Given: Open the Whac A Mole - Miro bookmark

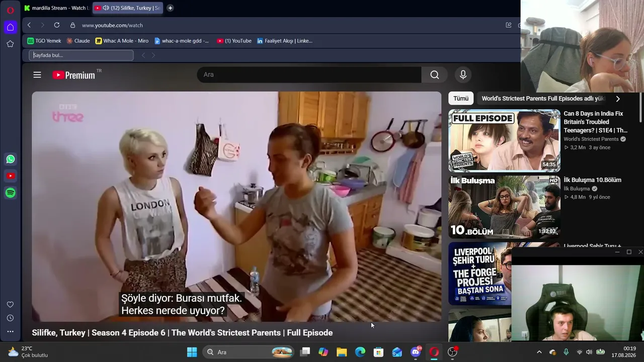Looking at the screenshot, I should (122, 41).
